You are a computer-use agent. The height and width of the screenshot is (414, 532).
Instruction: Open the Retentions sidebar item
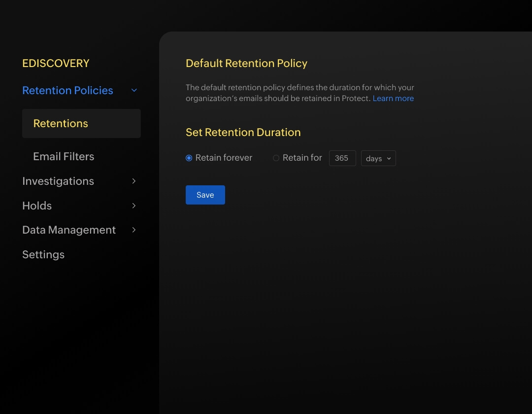pyautogui.click(x=81, y=124)
